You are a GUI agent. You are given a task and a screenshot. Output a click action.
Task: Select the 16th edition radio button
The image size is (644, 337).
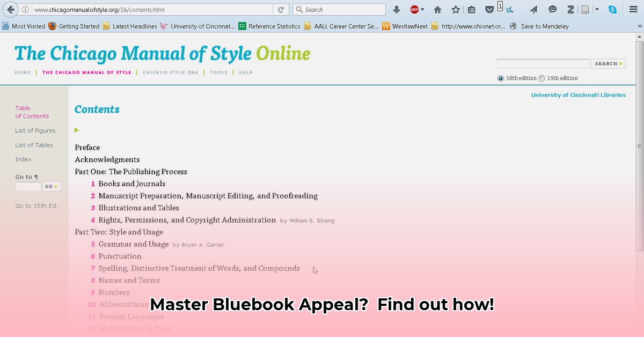(501, 78)
